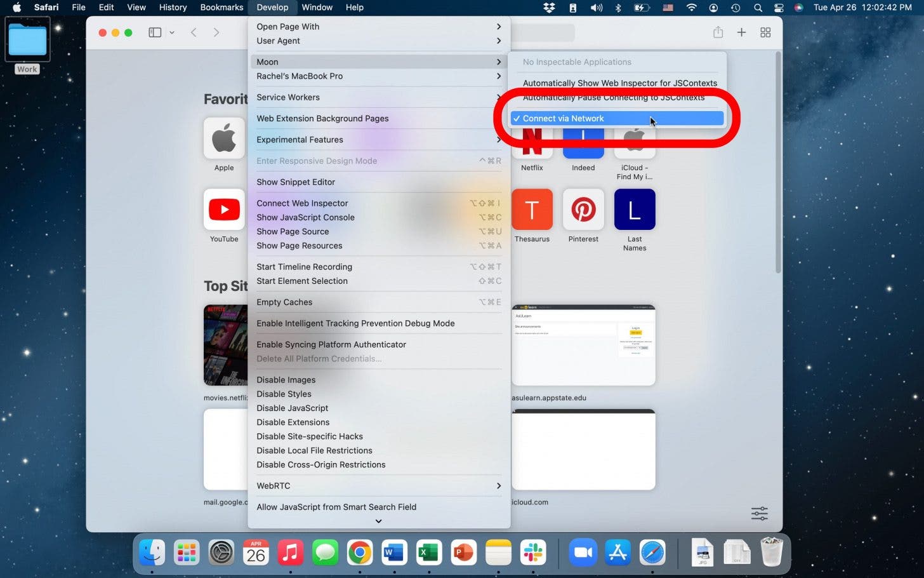The height and width of the screenshot is (578, 924).
Task: Open the tab overview grid icon
Action: pyautogui.click(x=765, y=32)
